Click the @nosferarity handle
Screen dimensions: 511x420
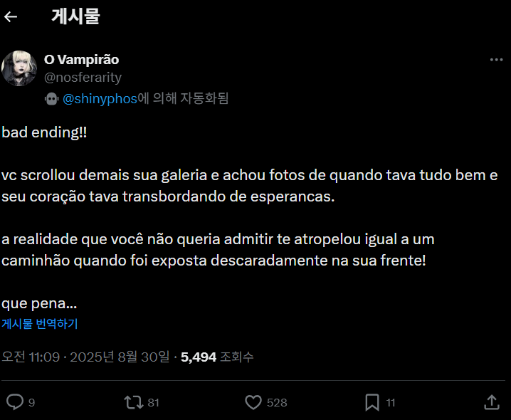pyautogui.click(x=83, y=77)
